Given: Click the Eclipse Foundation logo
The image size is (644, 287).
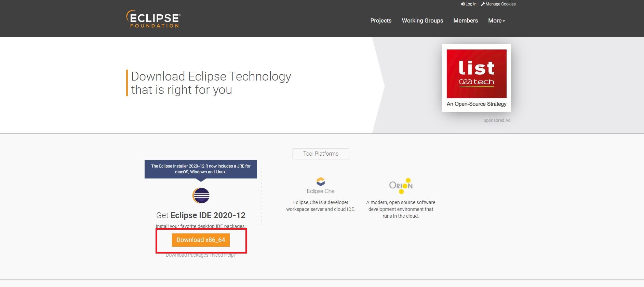Looking at the screenshot, I should (x=153, y=19).
